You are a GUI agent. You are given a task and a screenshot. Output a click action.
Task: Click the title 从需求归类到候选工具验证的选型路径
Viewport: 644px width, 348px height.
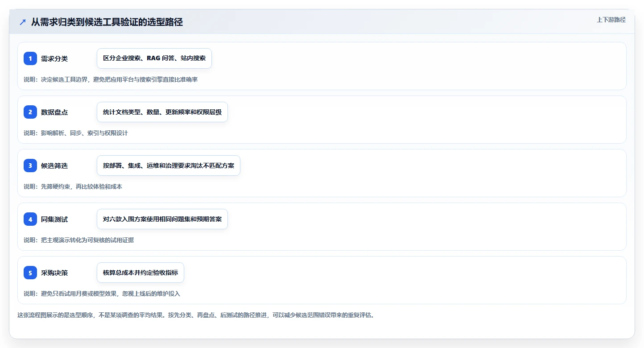(x=107, y=22)
